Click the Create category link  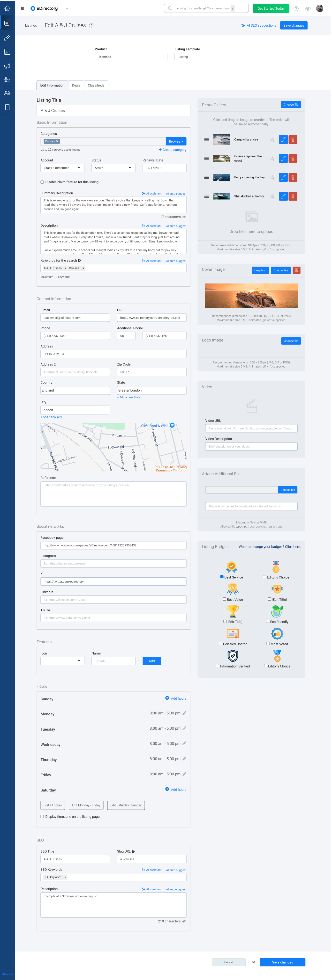click(173, 150)
